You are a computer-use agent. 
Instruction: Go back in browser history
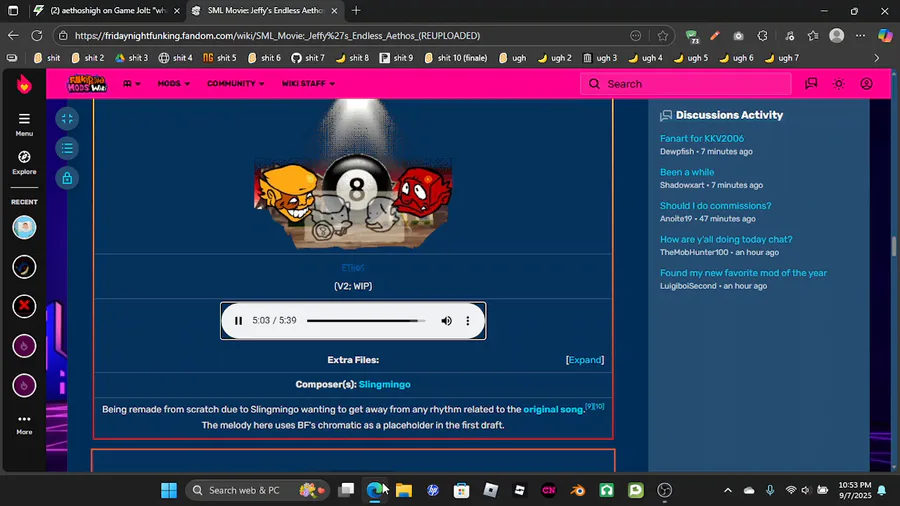click(x=13, y=36)
